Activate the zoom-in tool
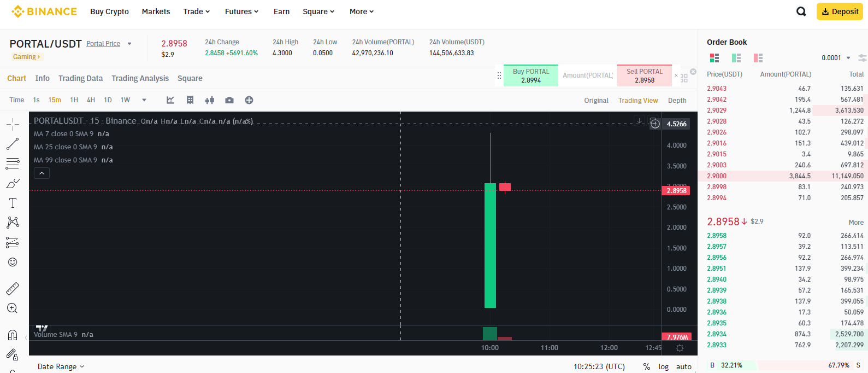This screenshot has width=868, height=373. tap(13, 308)
